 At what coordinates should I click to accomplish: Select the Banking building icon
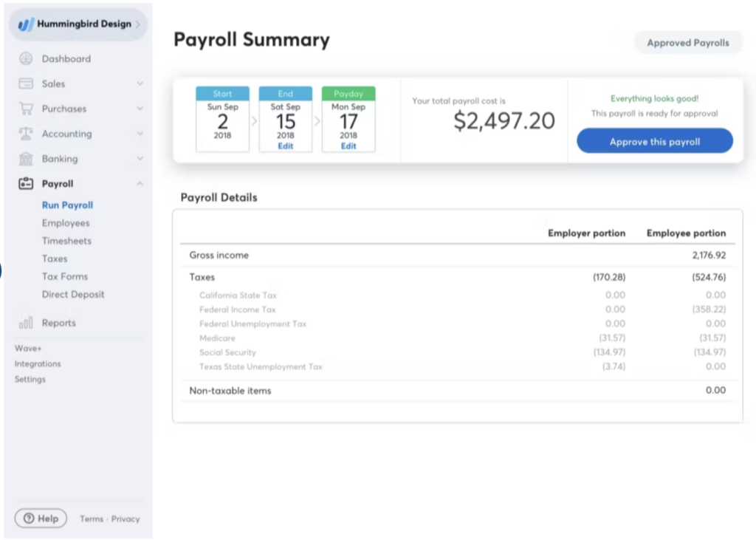coord(25,159)
